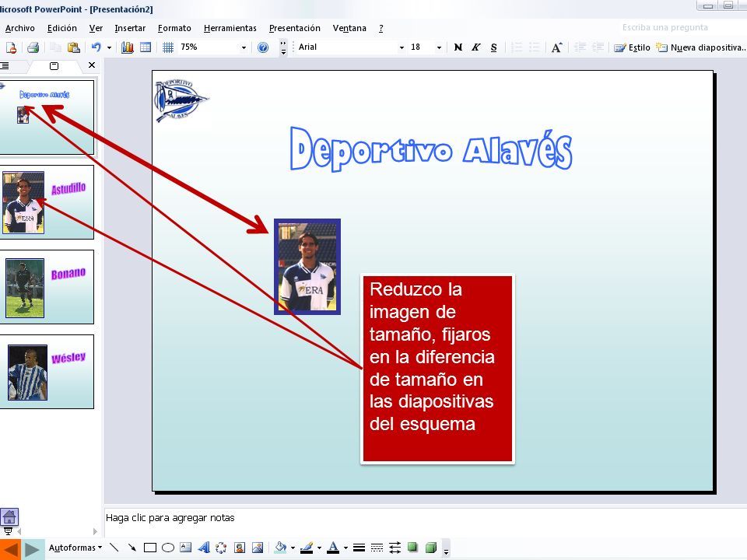The width and height of the screenshot is (747, 560).
Task: Open the Autoformas dropdown menu
Action: pos(75,548)
